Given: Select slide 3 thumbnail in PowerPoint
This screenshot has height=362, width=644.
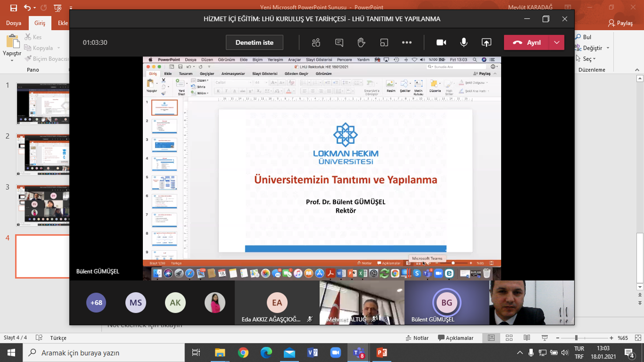Looking at the screenshot, I should click(x=43, y=205).
